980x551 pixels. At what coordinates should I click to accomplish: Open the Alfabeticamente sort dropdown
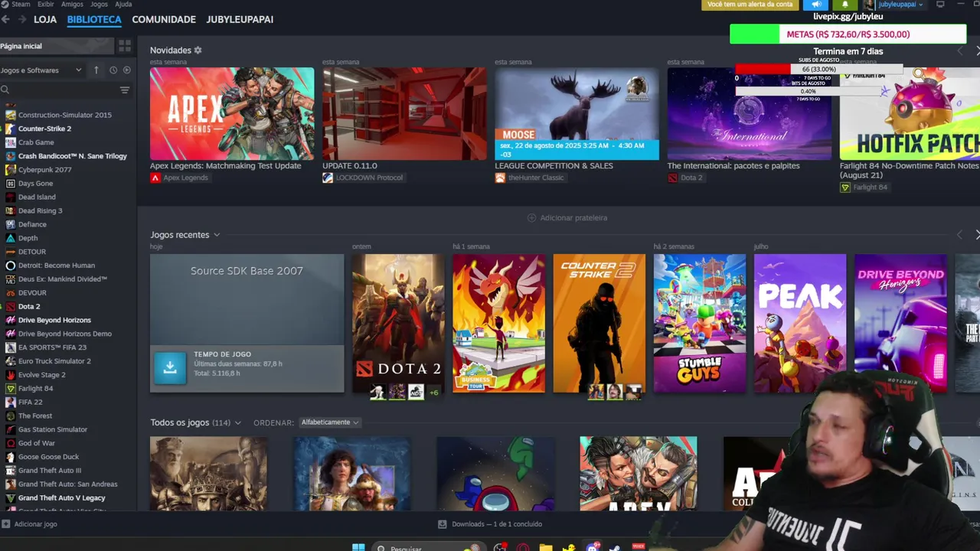click(329, 422)
